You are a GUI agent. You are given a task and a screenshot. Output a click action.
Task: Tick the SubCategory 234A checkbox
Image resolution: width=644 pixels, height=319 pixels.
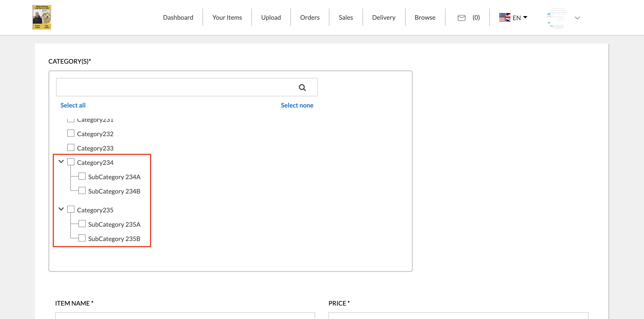tap(82, 176)
